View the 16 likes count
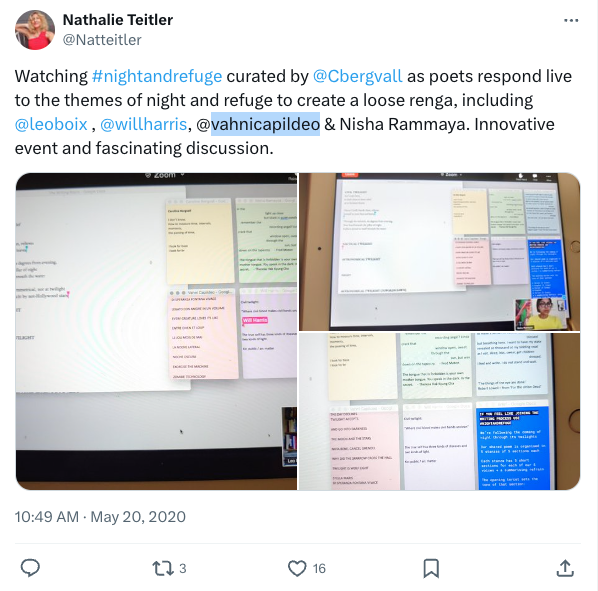Image resolution: width=598 pixels, height=591 pixels. pos(319,569)
